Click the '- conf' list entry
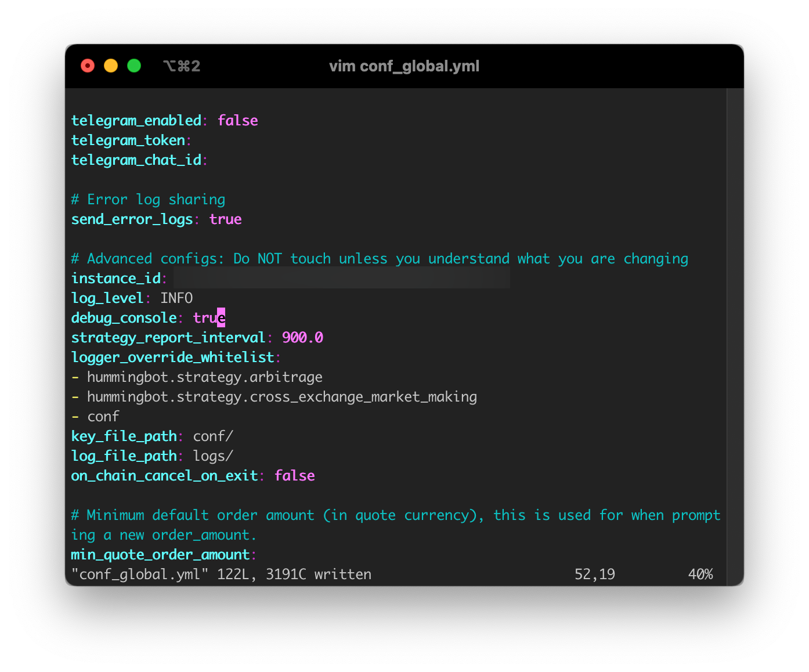The height and width of the screenshot is (672, 809). coord(96,417)
